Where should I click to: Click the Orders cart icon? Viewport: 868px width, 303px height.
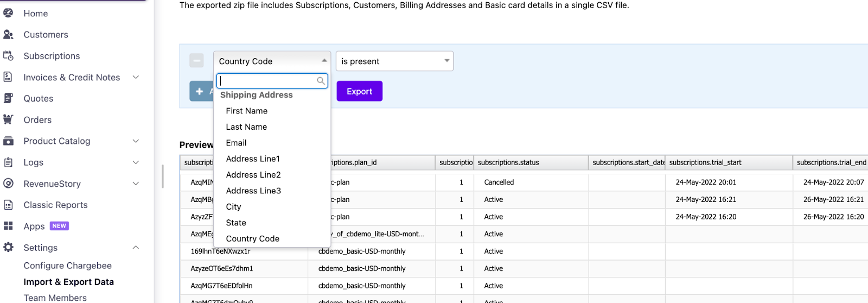click(8, 119)
